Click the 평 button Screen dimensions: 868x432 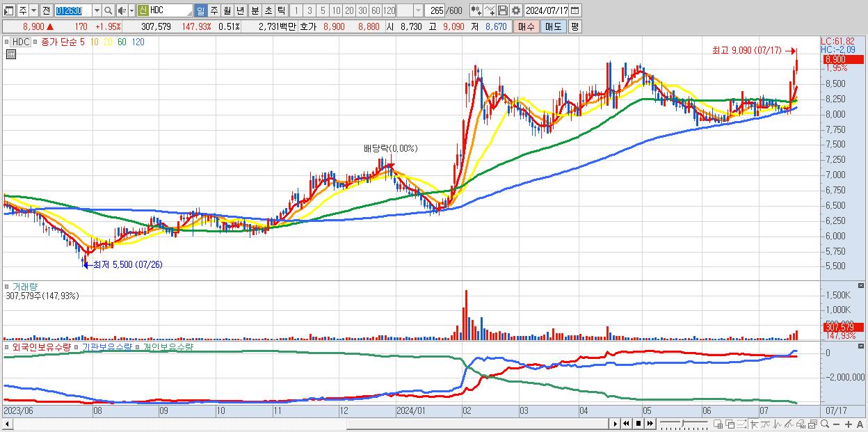coord(574,26)
